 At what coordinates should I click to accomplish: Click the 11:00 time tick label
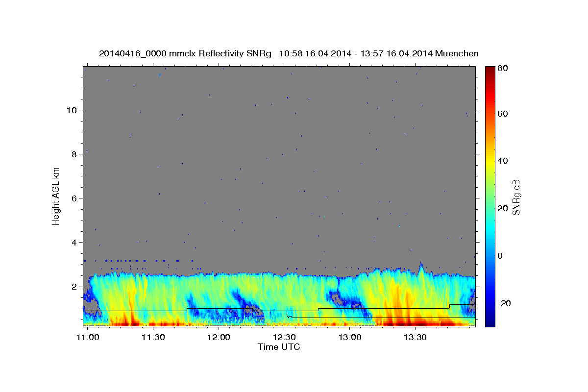[88, 338]
